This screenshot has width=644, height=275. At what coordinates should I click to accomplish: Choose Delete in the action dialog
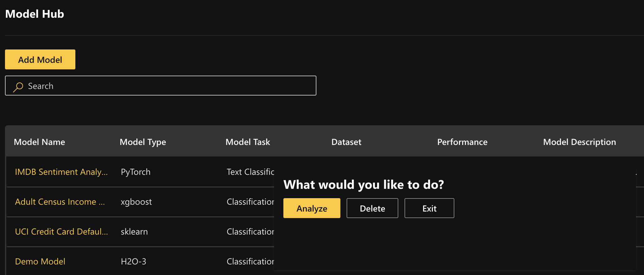372,208
